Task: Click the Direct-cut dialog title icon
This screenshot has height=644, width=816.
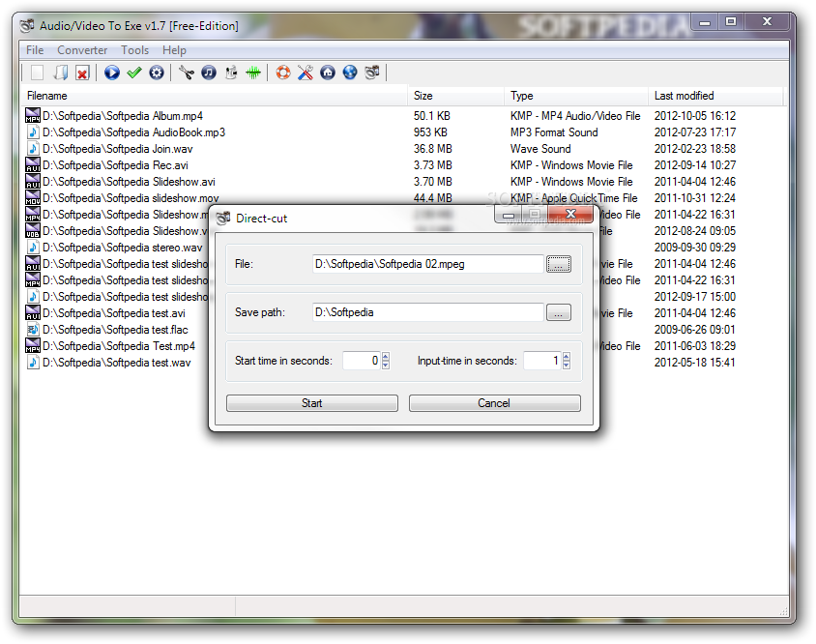Action: click(x=223, y=219)
